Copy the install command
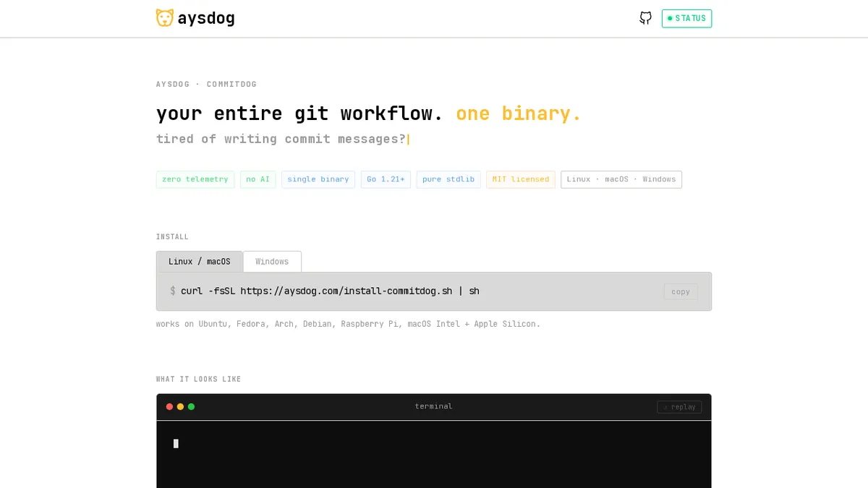 point(680,291)
